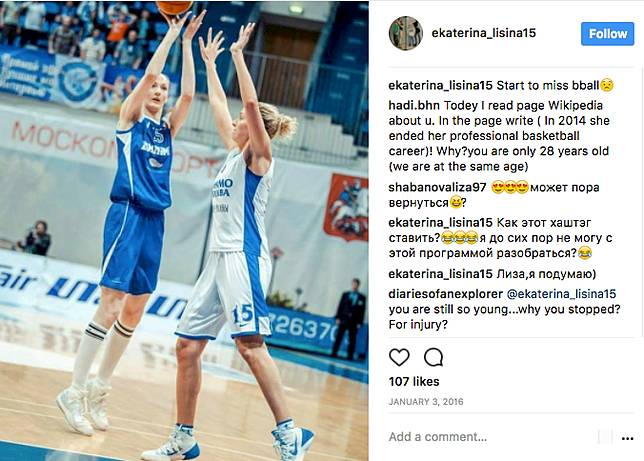Select the 'For injury?' comment text

tap(418, 325)
